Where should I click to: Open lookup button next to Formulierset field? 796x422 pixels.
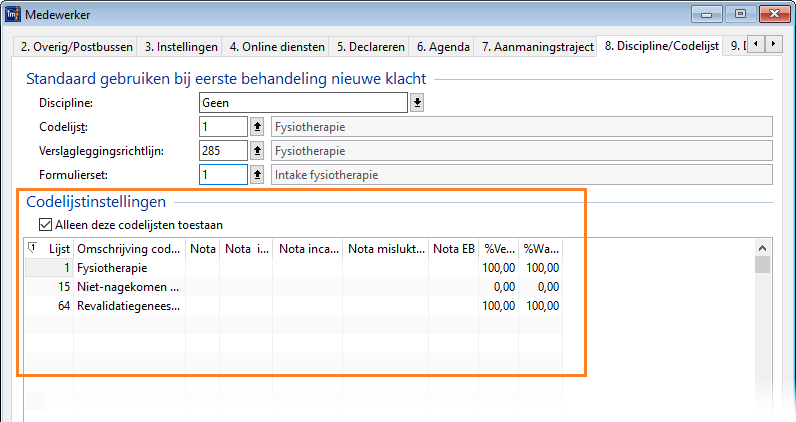[x=257, y=175]
